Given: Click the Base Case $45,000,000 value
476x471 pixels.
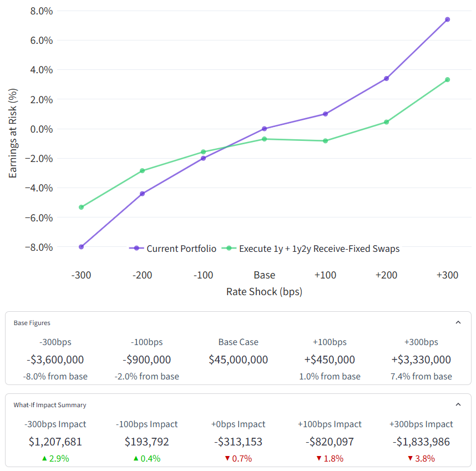Looking at the screenshot, I should (238, 359).
